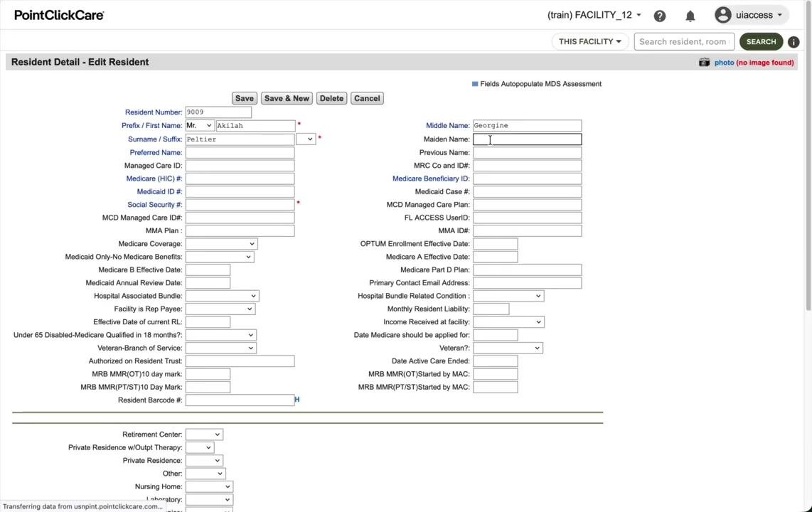
Task: Click the Surname field containing Peltier
Action: [x=240, y=139]
